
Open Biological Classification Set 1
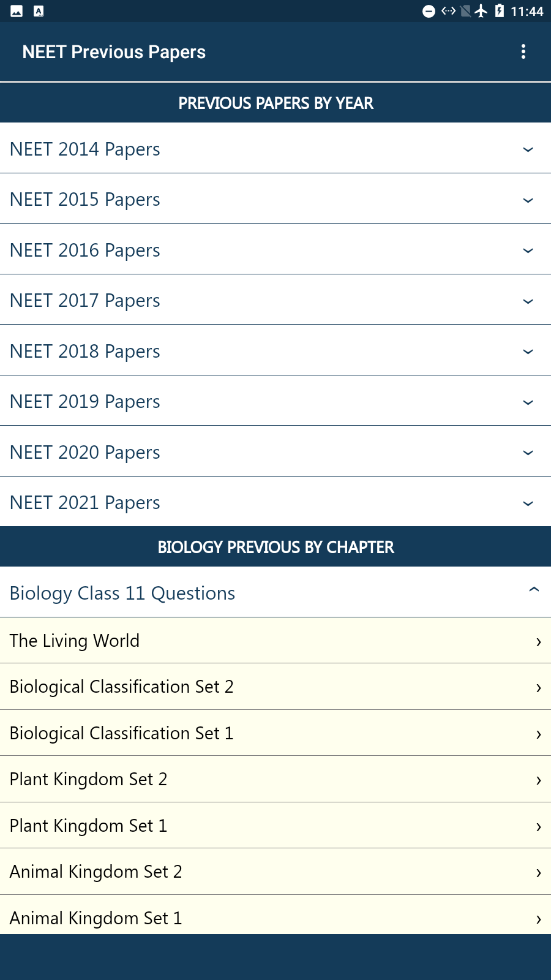pyautogui.click(x=275, y=733)
